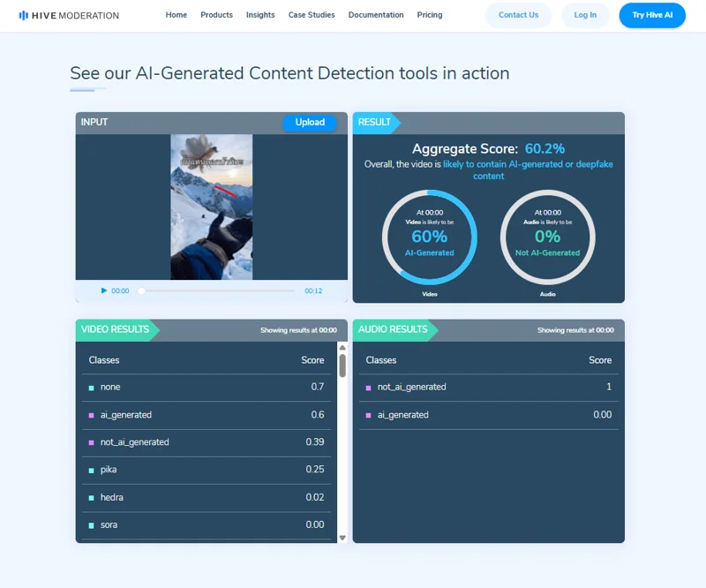Screen dimensions: 706x588
Task: Click the pink marker beside not_ai_generated in Audio Results
Action: click(x=368, y=388)
